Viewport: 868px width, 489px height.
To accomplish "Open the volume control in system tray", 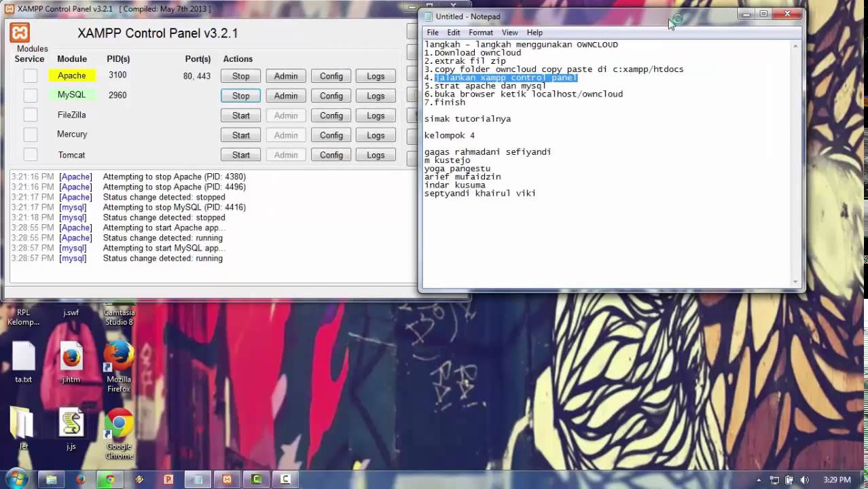I will 805,480.
